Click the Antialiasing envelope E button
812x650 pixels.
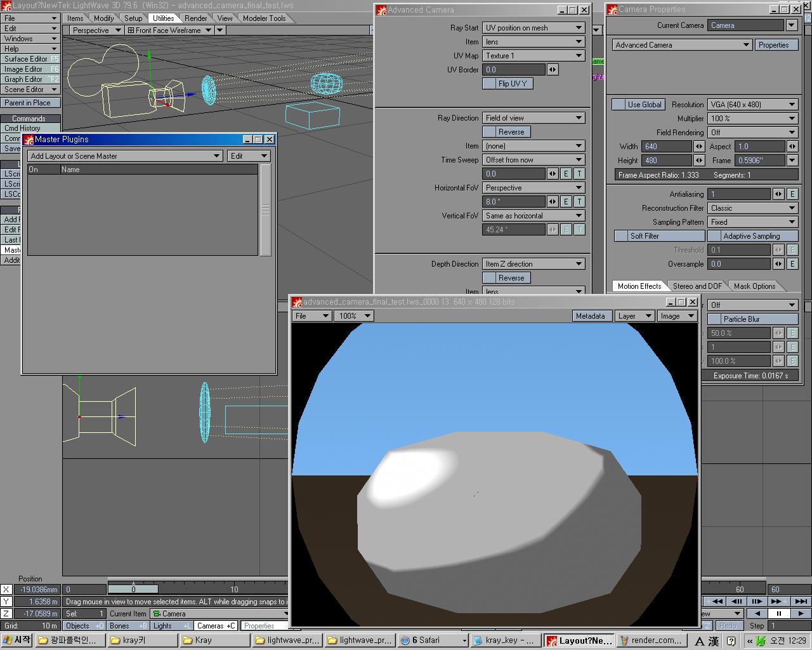[x=792, y=194]
